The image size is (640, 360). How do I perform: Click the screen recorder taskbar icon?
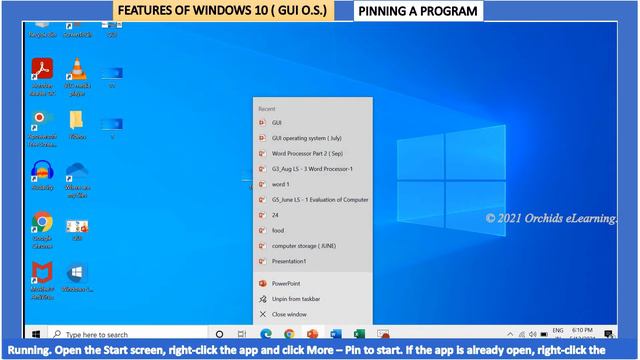tap(383, 333)
